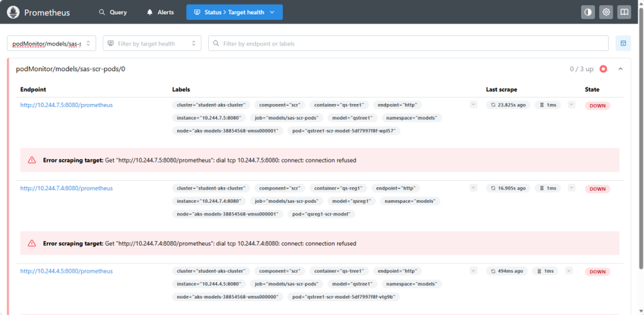Viewport: 644px width, 315px height.
Task: Open the http://10.244.7.5:8080/prometheus endpoint link
Action: coord(66,105)
